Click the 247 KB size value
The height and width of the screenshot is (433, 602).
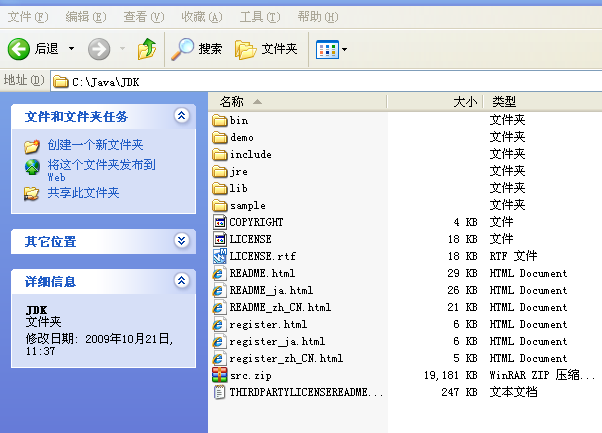459,392
